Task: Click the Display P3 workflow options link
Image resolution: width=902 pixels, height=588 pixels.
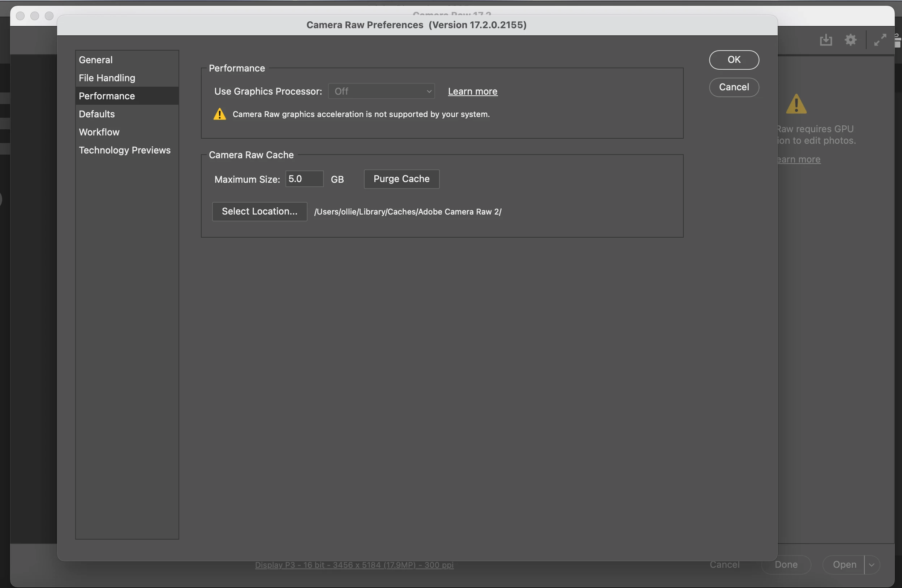Action: [x=354, y=565]
